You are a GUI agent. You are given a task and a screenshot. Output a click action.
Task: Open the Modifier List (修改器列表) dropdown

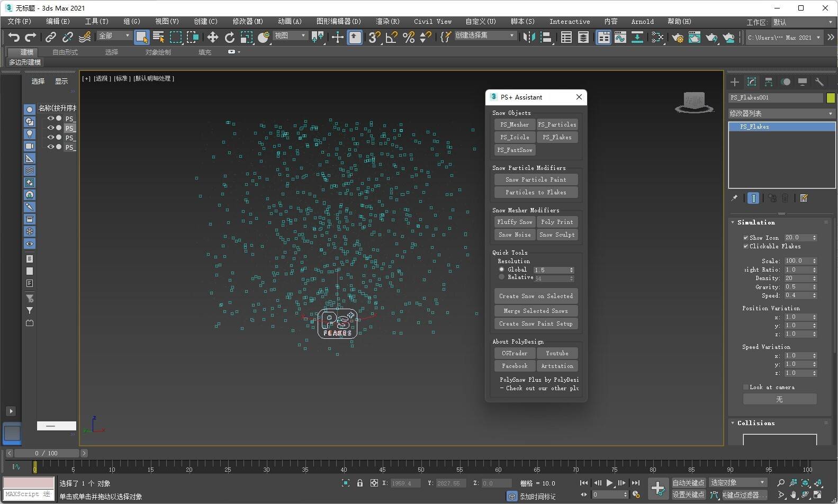tap(781, 113)
